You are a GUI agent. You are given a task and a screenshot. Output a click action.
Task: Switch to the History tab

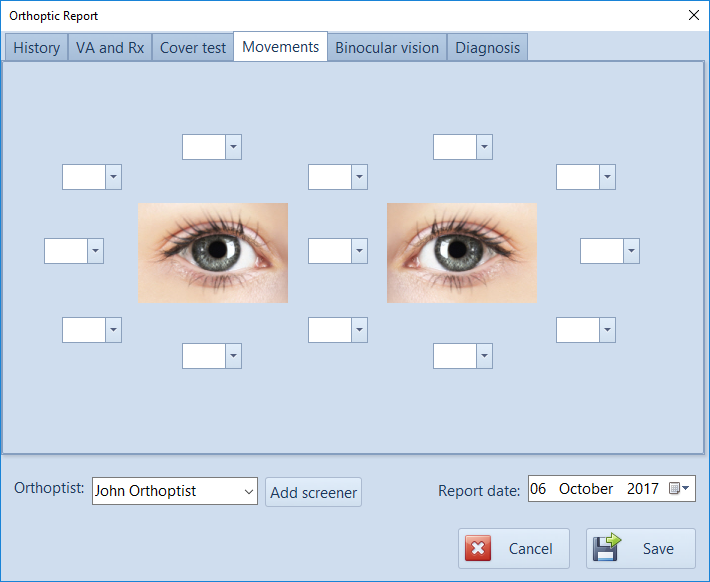click(37, 47)
